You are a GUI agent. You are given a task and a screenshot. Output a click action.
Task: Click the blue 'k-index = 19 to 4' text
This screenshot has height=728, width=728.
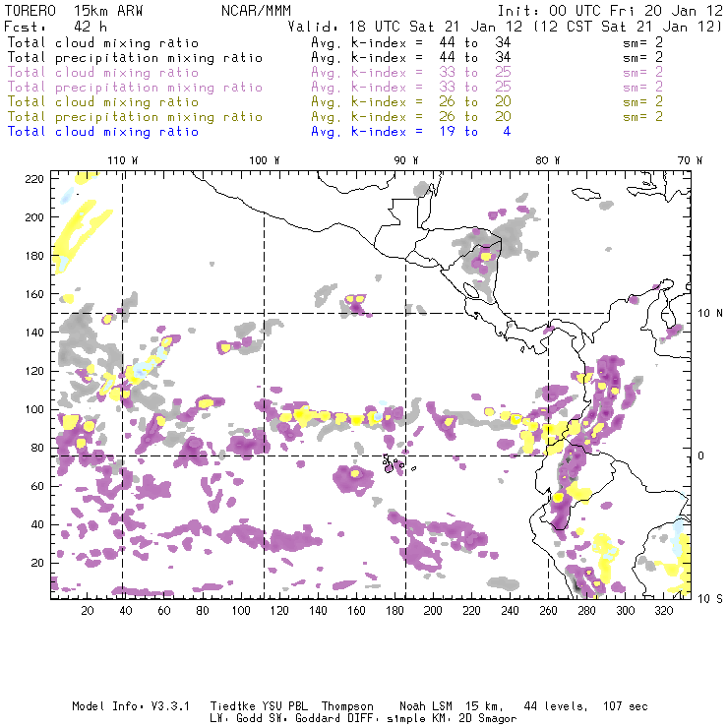click(x=431, y=132)
